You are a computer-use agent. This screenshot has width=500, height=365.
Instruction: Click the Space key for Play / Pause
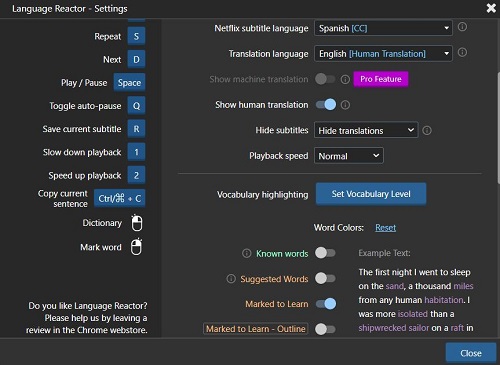pyautogui.click(x=129, y=83)
